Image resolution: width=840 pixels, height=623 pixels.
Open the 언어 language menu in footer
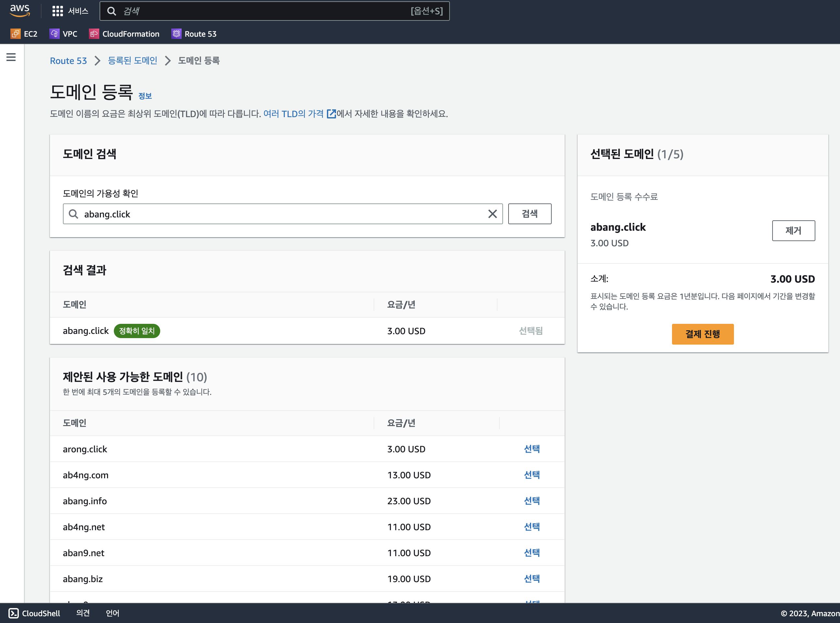click(112, 613)
